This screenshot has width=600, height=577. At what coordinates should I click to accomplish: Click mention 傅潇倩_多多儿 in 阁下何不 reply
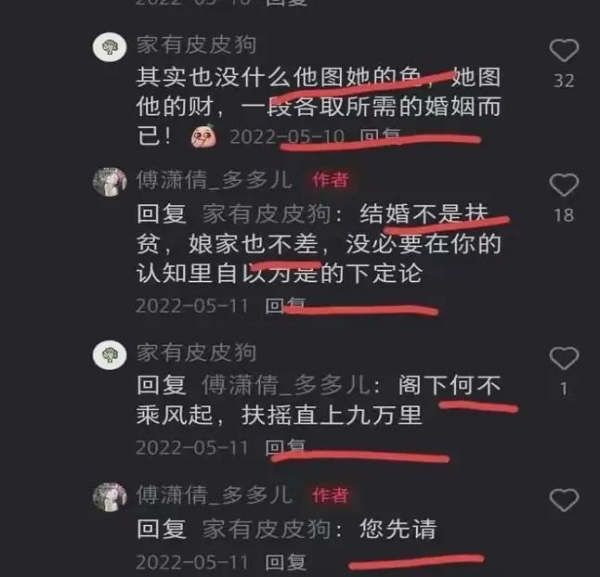tap(286, 385)
